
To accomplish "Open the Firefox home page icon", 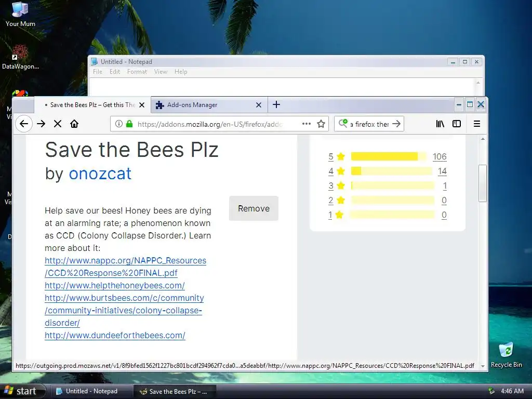I will click(x=74, y=124).
